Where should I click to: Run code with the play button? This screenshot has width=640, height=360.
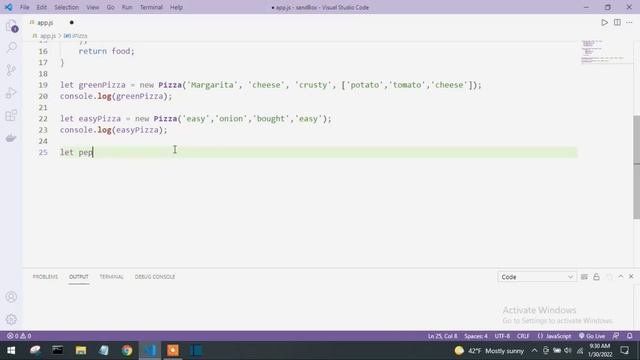[604, 22]
